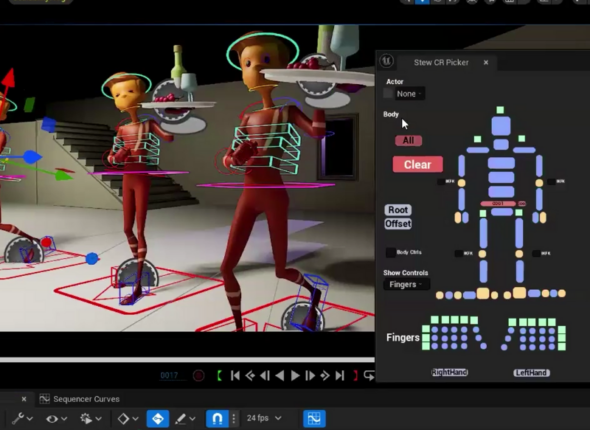Open the gear actions dropdown
590x430 pixels.
point(91,418)
